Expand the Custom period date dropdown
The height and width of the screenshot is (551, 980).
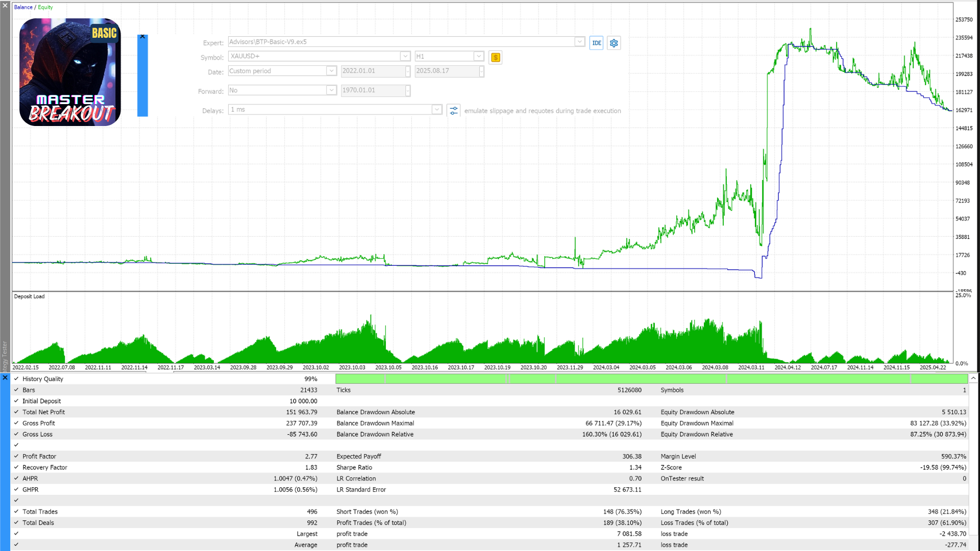(331, 71)
